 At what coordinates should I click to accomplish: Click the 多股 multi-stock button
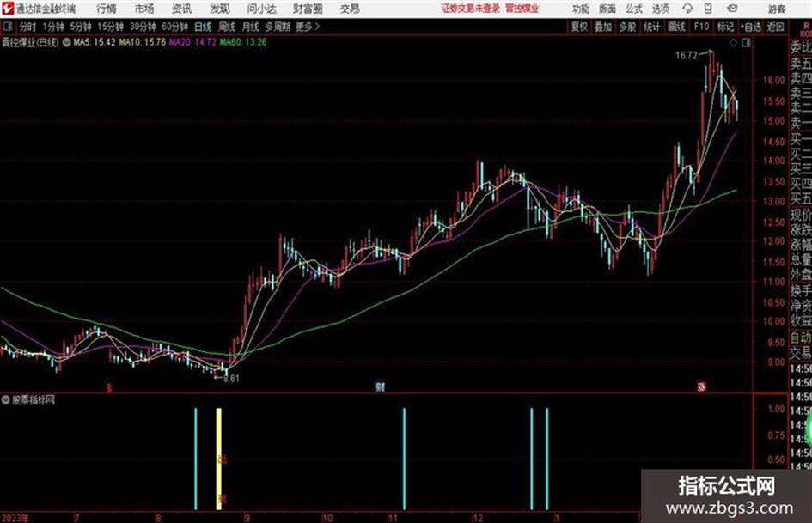pos(627,27)
